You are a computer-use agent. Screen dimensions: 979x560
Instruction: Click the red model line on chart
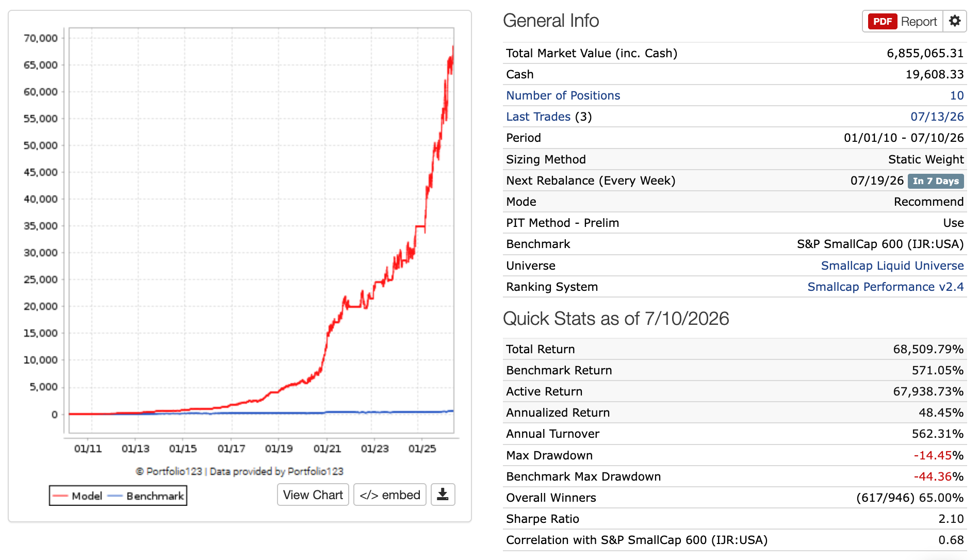326,345
